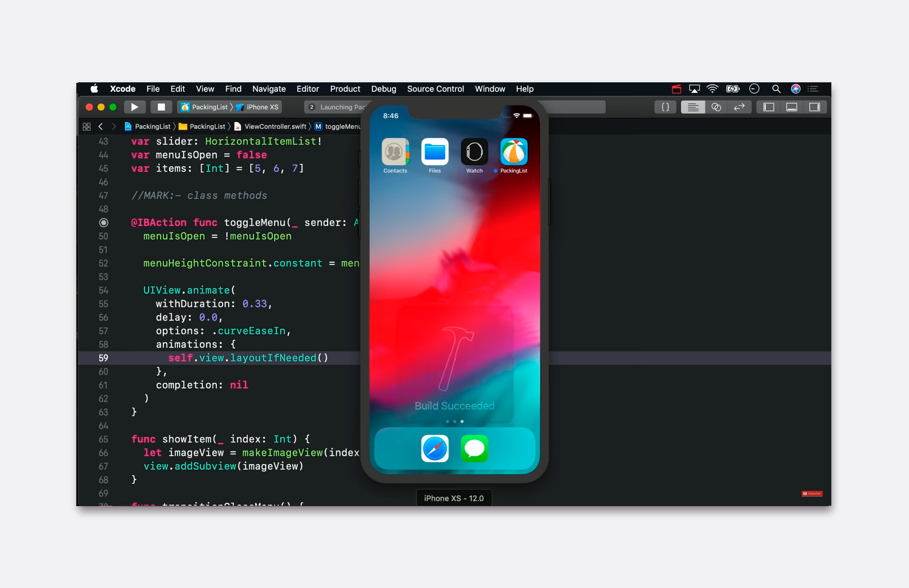Open the Source Control menu
Viewport: 909px width, 588px height.
(x=435, y=88)
